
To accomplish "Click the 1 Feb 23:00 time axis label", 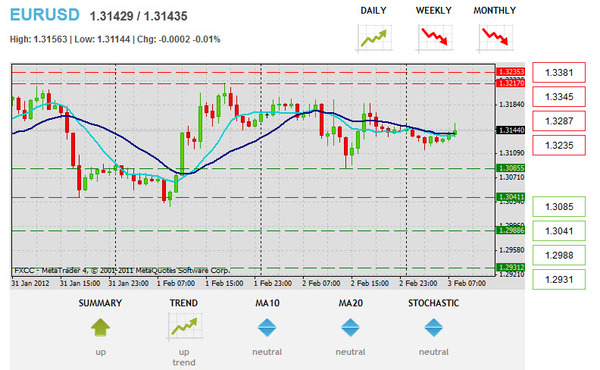I will [273, 283].
